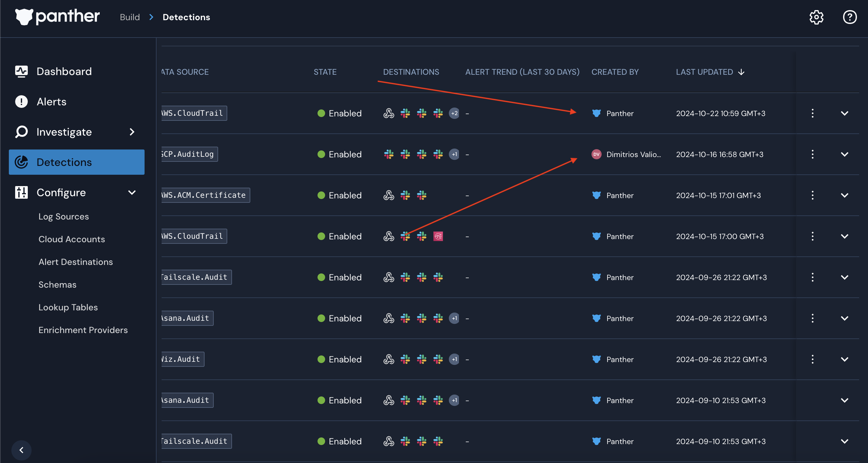
Task: Collapse the Configure section chevron
Action: tap(132, 193)
